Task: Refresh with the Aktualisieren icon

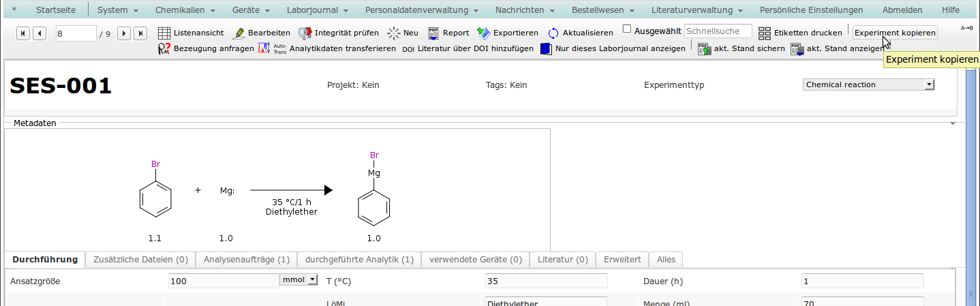Action: point(553,33)
